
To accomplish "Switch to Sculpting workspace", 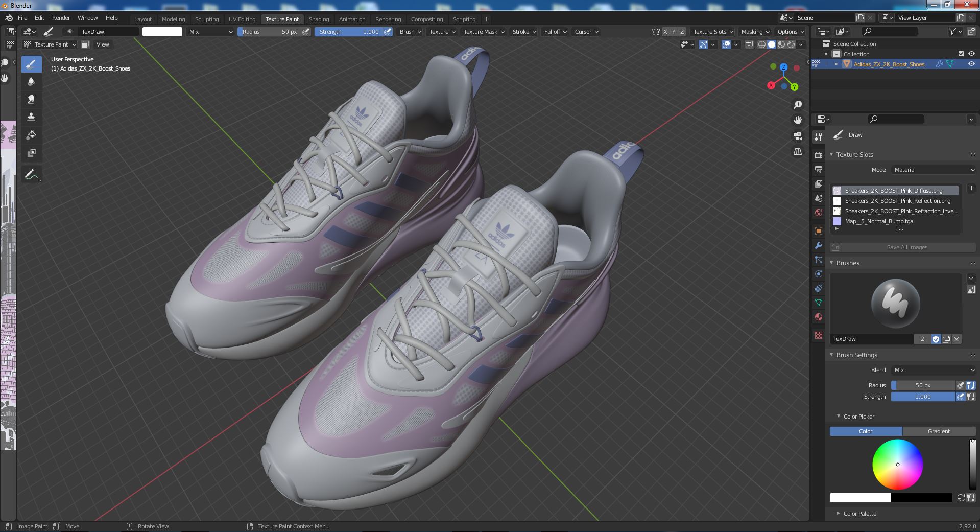I will coord(207,19).
